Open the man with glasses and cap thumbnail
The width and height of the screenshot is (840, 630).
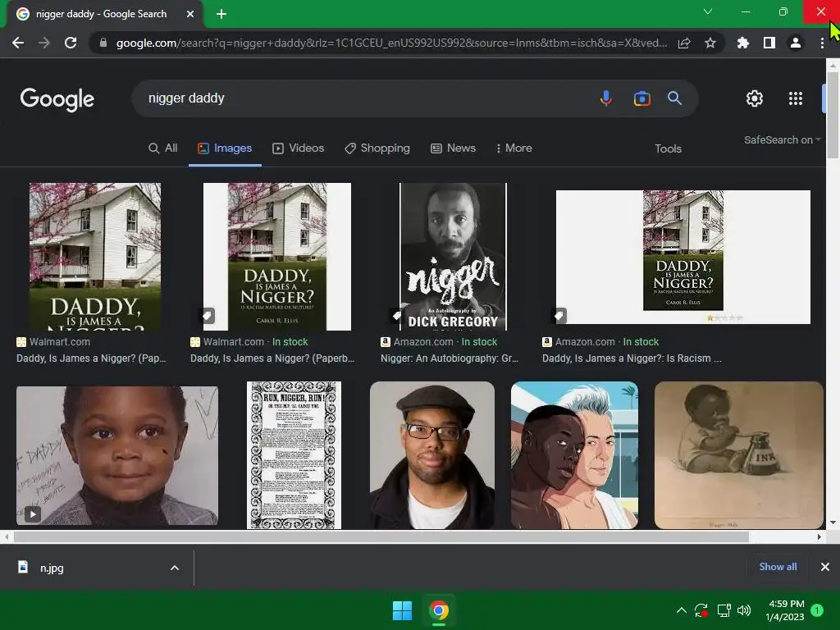[432, 455]
